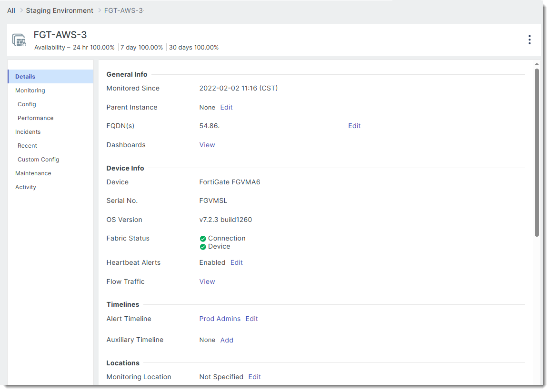The width and height of the screenshot is (550, 392).
Task: Add an Auxiliary Timeline
Action: [x=227, y=341]
